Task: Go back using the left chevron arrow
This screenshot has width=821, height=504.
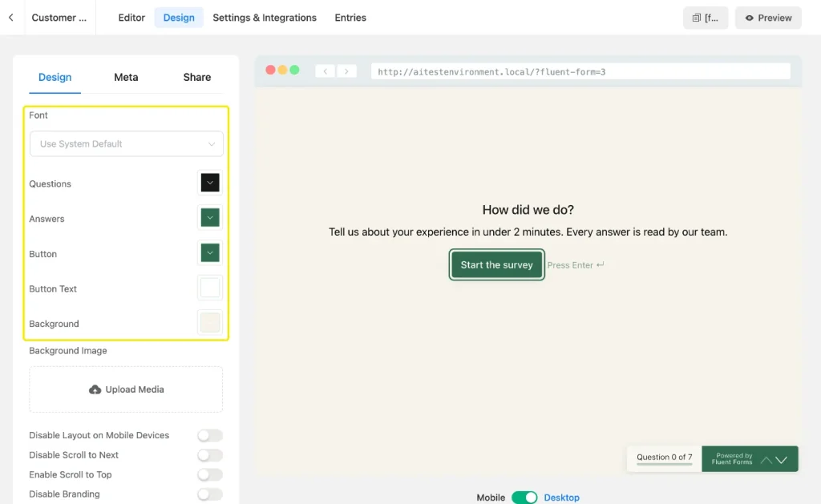Action: point(11,18)
